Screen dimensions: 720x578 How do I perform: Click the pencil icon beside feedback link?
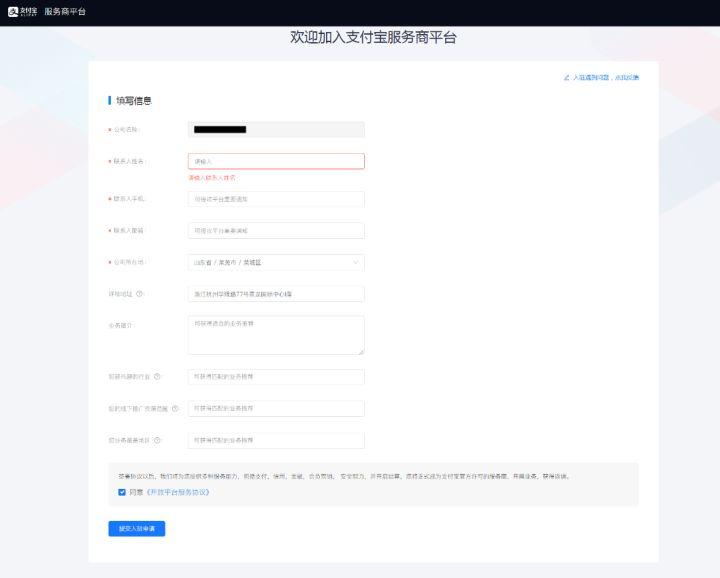tap(566, 78)
